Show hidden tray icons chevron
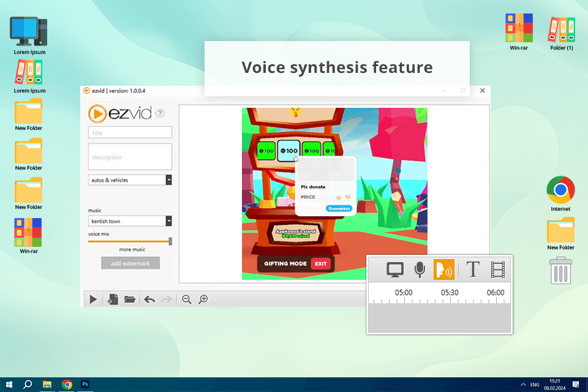 click(523, 385)
